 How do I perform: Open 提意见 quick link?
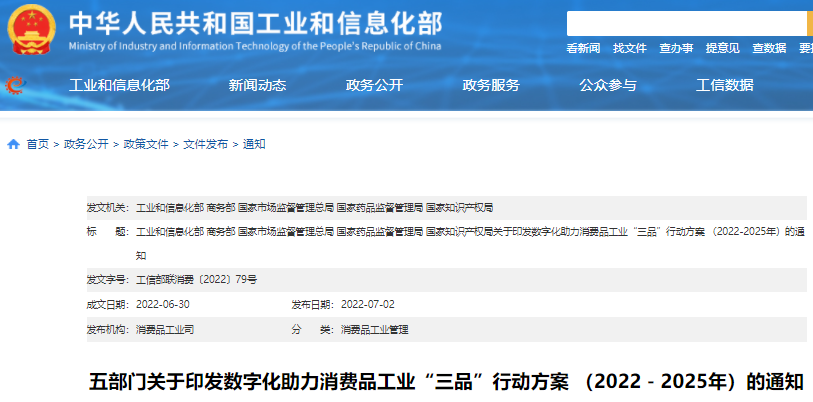tap(723, 48)
